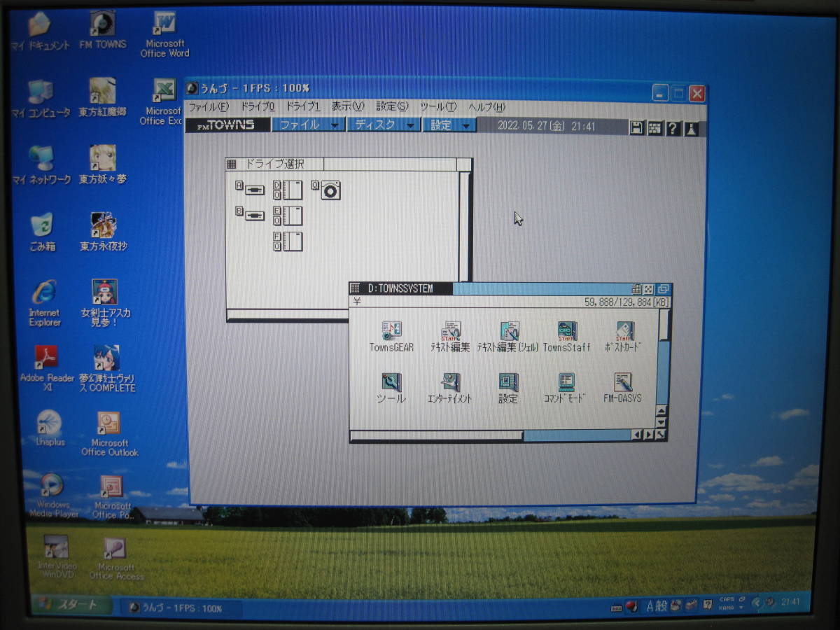Image resolution: width=840 pixels, height=630 pixels.
Task: Expand the ディスク dropdown in Towns toolbar
Action: [384, 125]
